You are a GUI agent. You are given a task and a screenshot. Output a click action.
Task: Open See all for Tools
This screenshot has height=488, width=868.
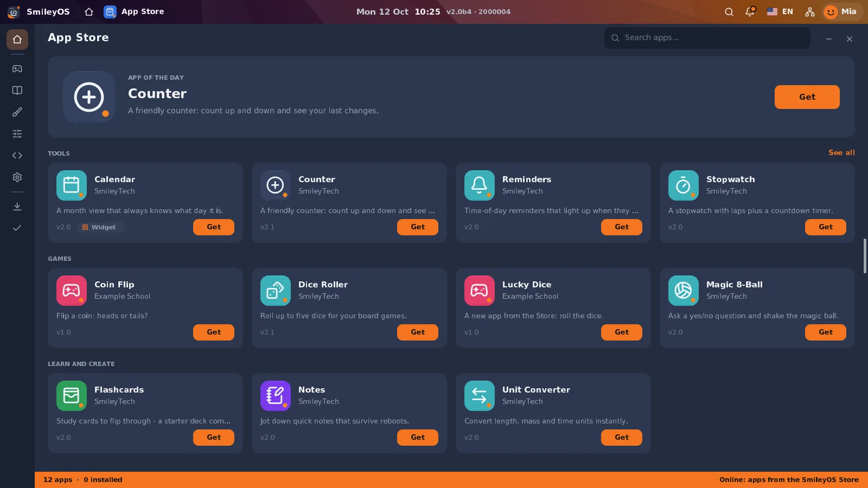pyautogui.click(x=841, y=153)
